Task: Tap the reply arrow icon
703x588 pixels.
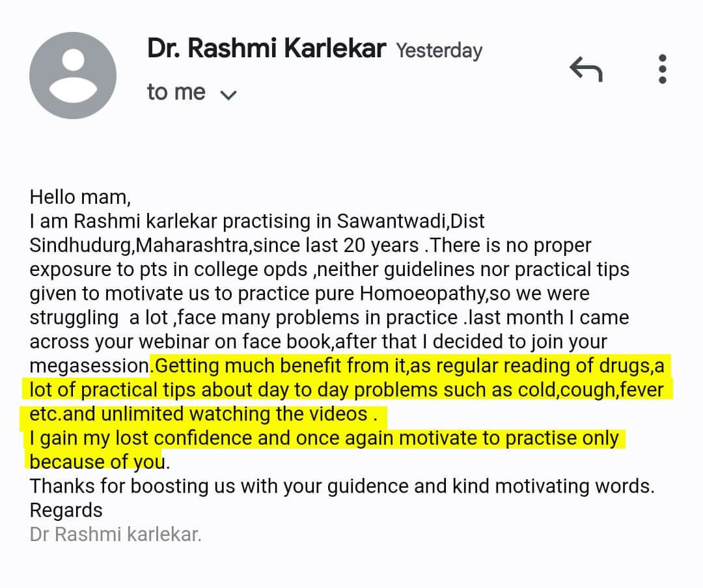Action: pyautogui.click(x=586, y=69)
